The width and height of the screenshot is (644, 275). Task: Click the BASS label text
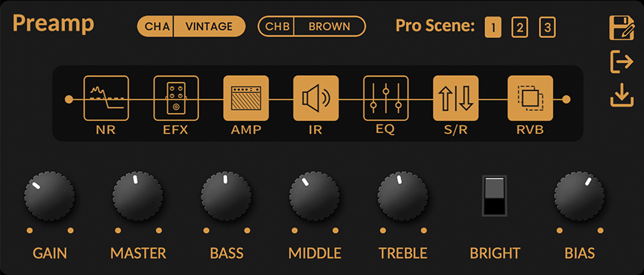(227, 254)
